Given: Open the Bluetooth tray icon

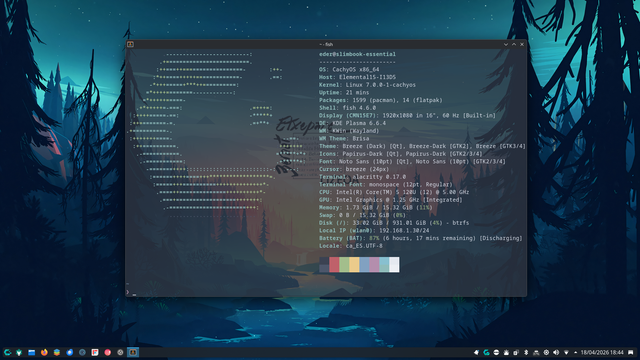Looking at the screenshot, I should click(x=526, y=352).
